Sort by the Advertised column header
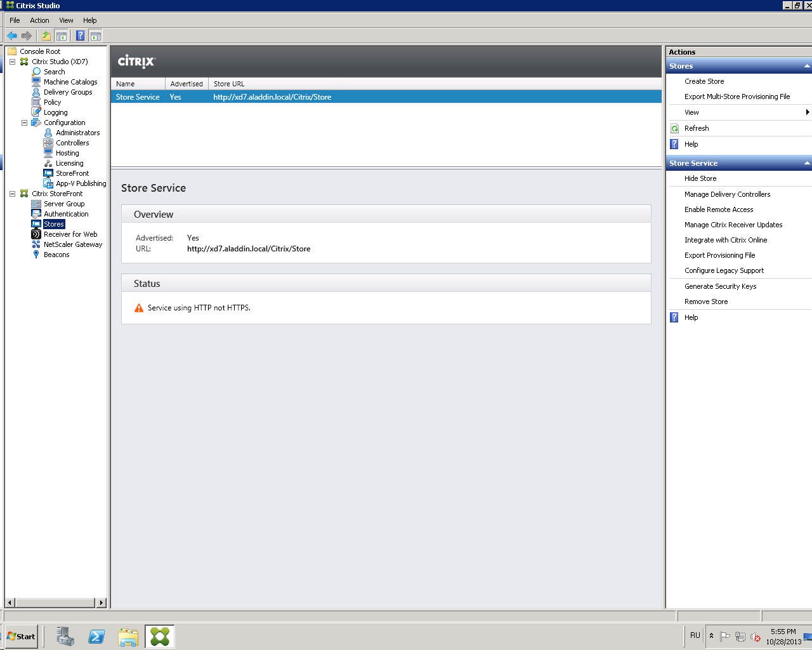Image resolution: width=812 pixels, height=650 pixels. (187, 84)
